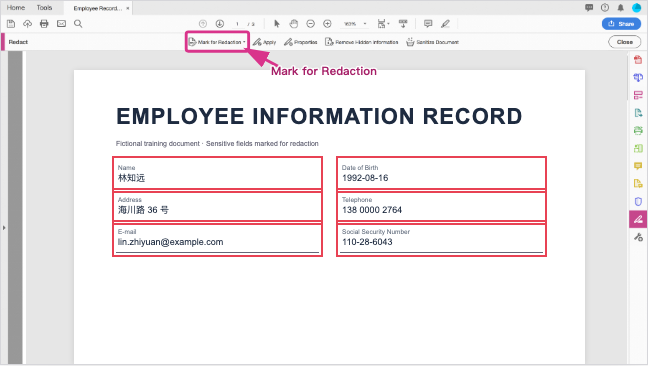Click the page number input field
648x366 pixels.
point(237,24)
